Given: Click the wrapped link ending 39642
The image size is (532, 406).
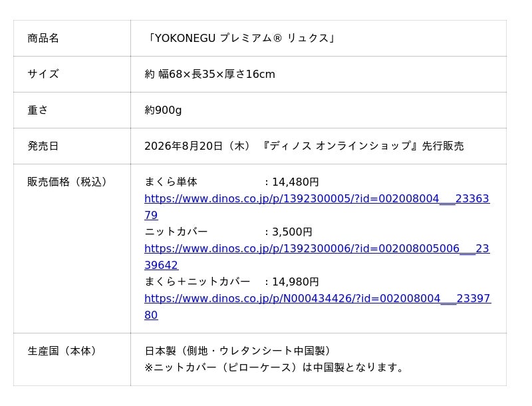Looking at the screenshot, I should coord(161,265).
